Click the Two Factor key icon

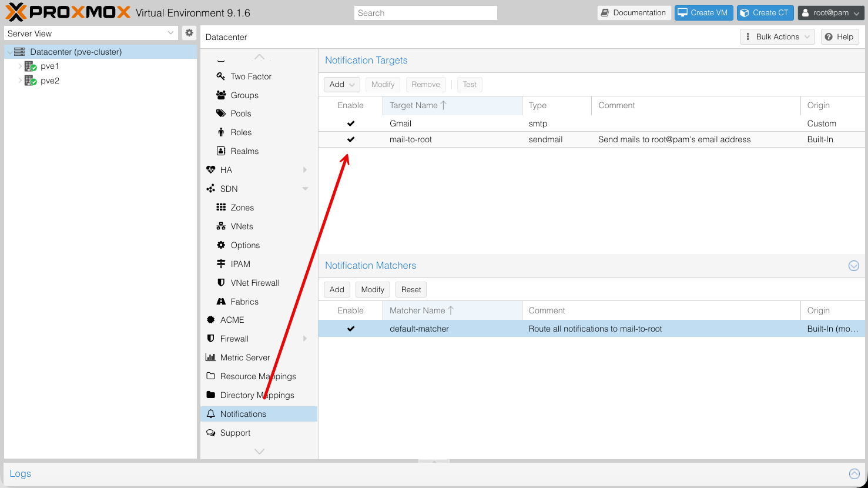(221, 76)
